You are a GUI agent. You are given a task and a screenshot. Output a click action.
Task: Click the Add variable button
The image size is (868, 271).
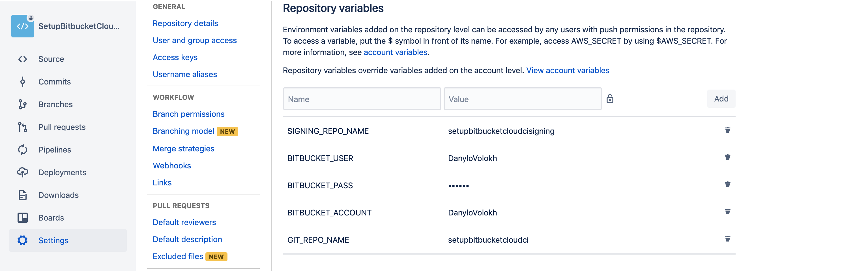click(721, 99)
